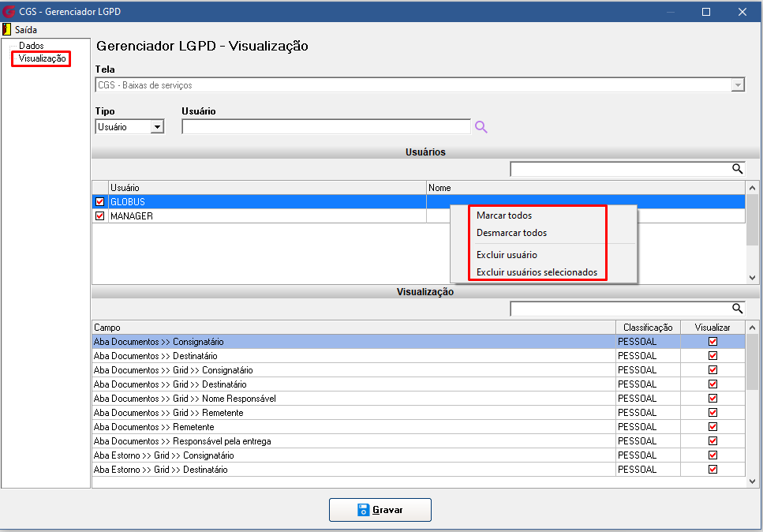Click the Saída exit door icon
The width and height of the screenshot is (763, 532).
6,30
